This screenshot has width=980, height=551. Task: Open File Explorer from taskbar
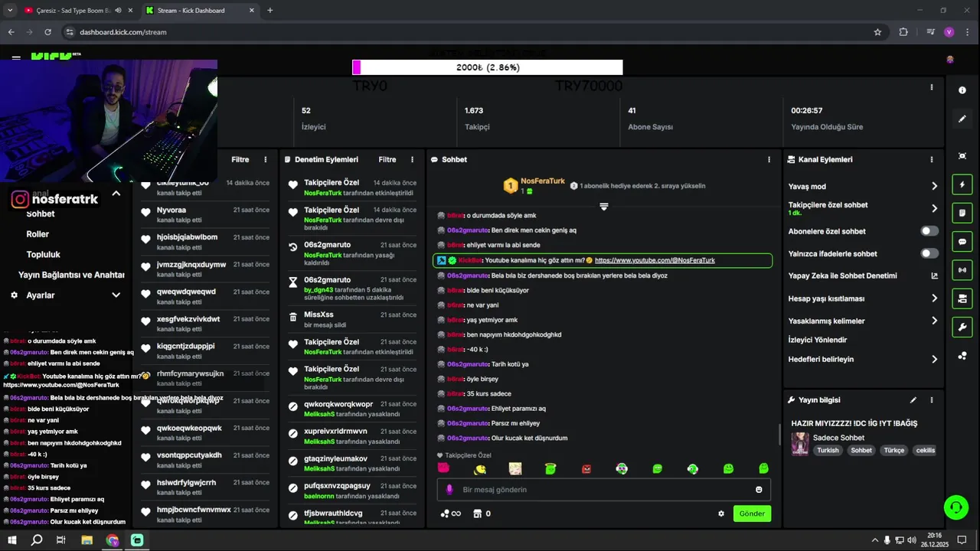87,540
